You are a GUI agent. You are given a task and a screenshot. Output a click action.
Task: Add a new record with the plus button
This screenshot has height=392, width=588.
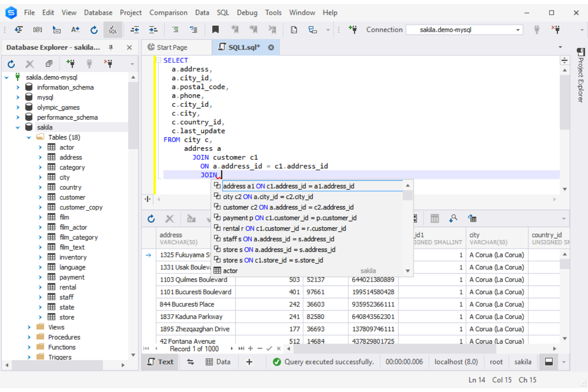point(250,348)
